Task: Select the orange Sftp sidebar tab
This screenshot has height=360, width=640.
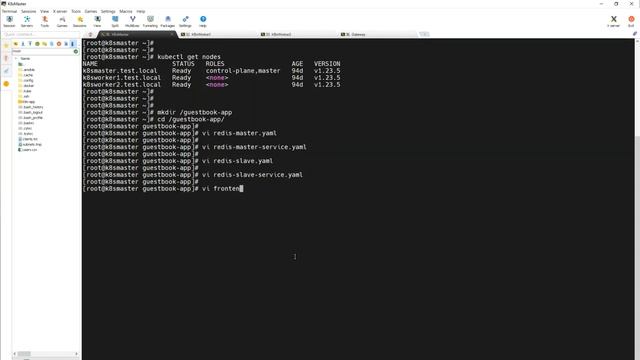Action: click(x=6, y=84)
